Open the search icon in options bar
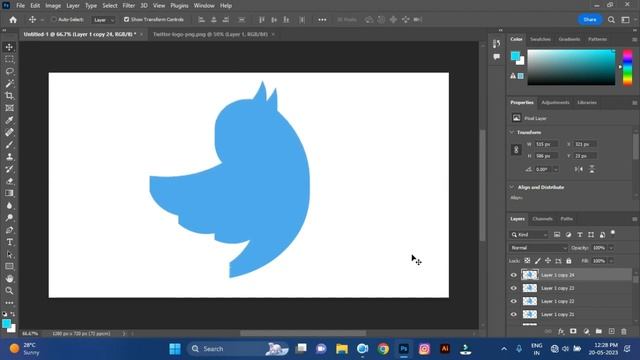Screen dimensions: 640x360 click(611, 20)
